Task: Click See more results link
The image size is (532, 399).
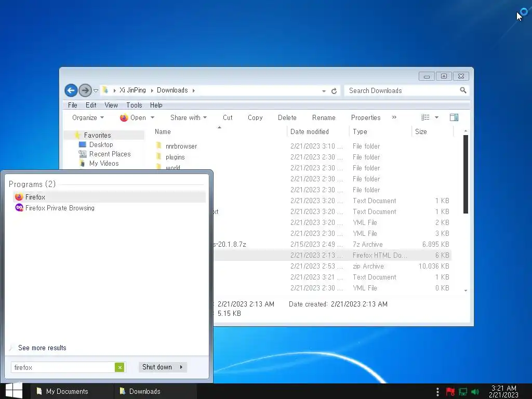Action: point(42,348)
